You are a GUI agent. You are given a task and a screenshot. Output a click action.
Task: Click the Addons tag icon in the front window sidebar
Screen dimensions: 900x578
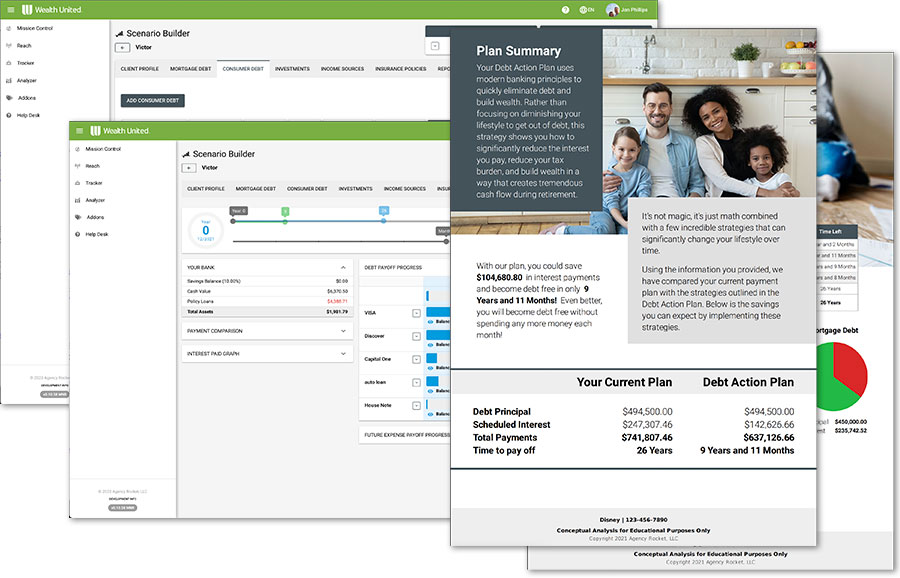click(77, 217)
